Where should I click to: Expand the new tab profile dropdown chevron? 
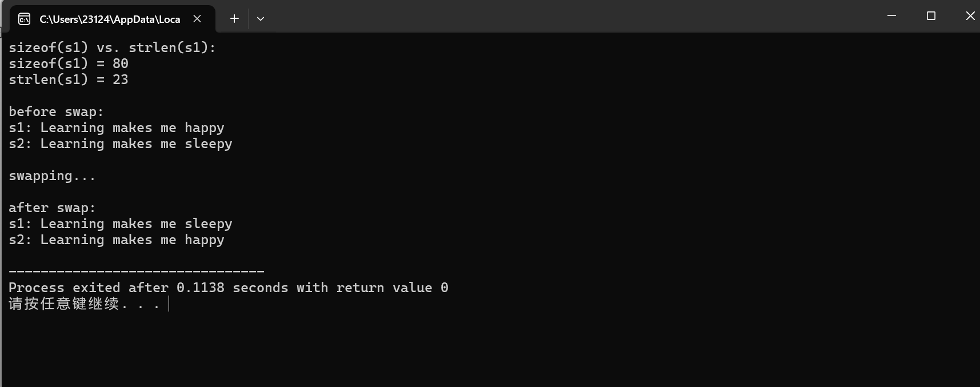tap(261, 19)
